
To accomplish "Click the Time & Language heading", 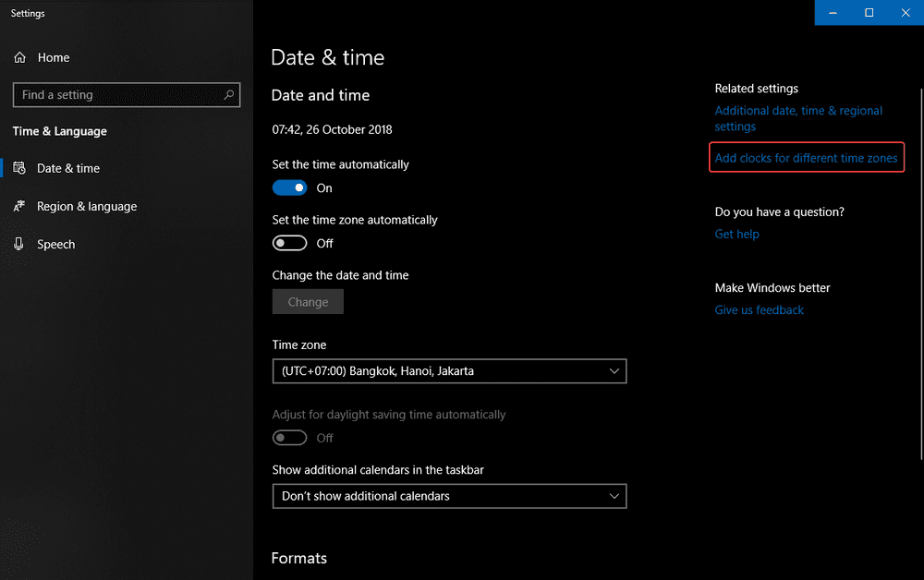I will 59,131.
